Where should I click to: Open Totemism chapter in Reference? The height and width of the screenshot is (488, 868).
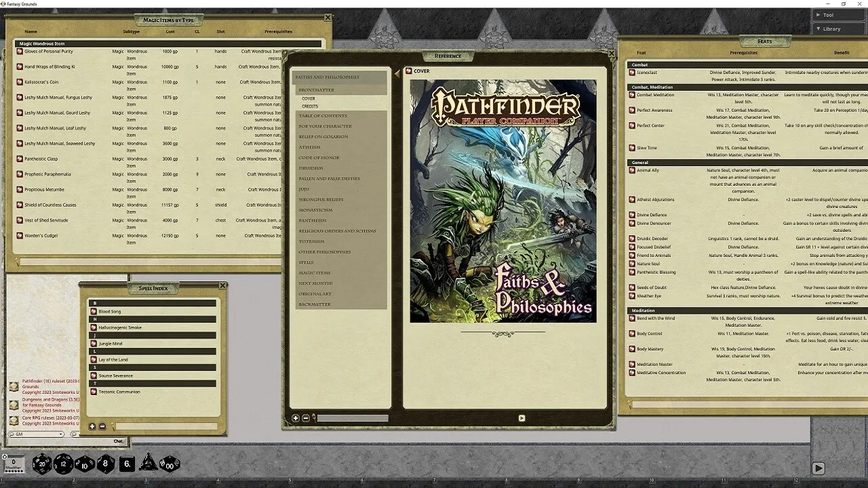[312, 241]
